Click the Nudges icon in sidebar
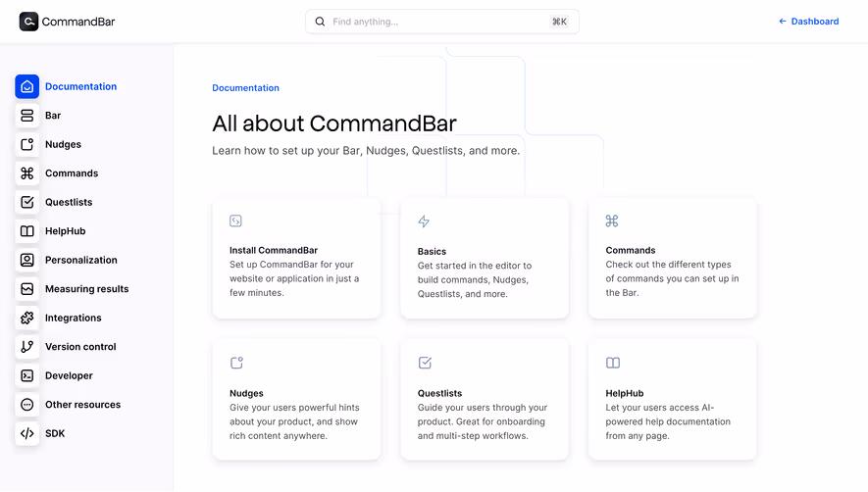The width and height of the screenshot is (868, 492). click(x=27, y=144)
